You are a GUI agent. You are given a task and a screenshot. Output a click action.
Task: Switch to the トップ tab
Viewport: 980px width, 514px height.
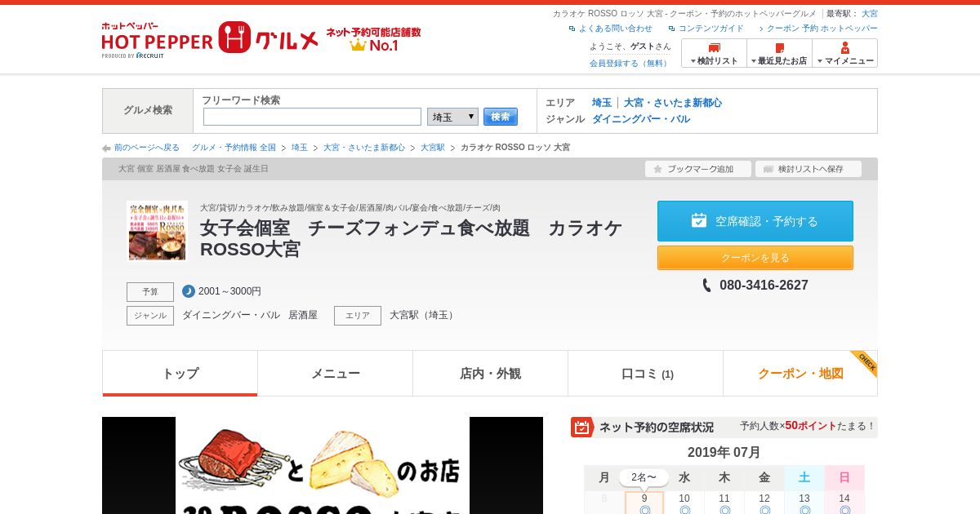tap(180, 374)
